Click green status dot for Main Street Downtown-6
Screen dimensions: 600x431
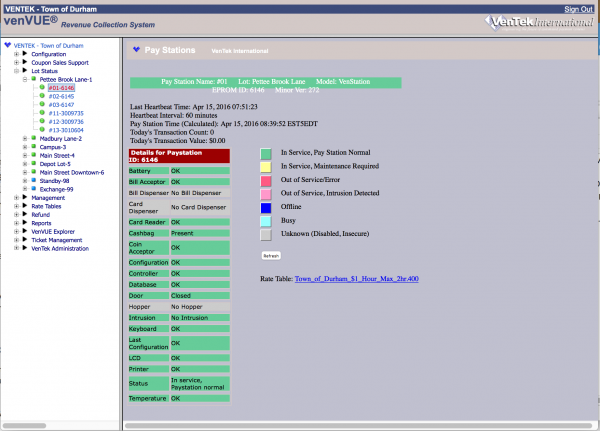click(x=34, y=171)
